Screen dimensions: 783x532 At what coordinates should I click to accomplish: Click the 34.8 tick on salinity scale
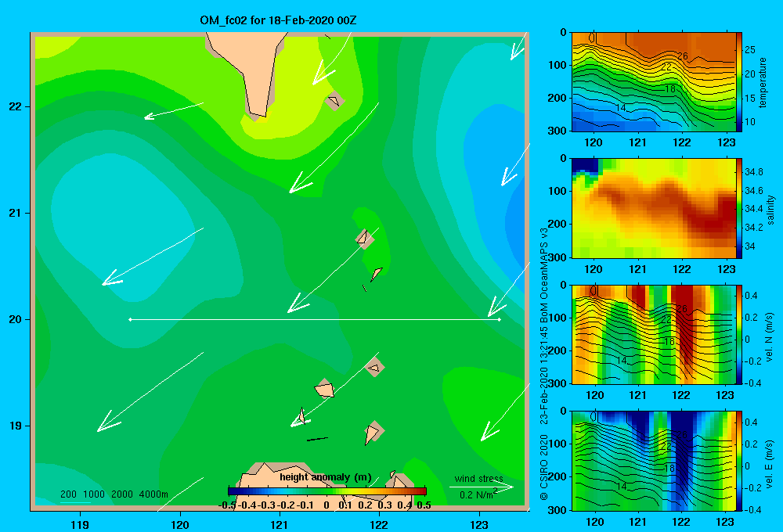(x=754, y=172)
